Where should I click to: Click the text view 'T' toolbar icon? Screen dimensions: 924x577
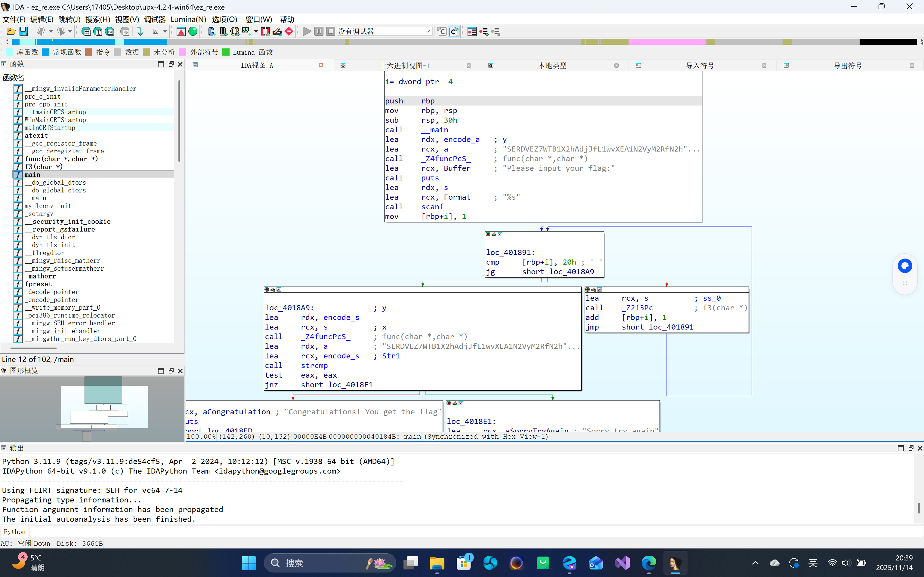[x=98, y=31]
